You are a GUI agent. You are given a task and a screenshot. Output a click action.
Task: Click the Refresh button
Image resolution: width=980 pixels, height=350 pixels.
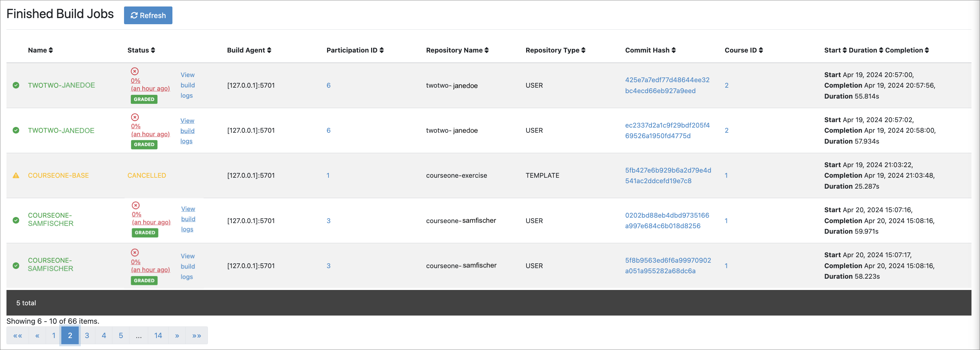click(x=148, y=15)
